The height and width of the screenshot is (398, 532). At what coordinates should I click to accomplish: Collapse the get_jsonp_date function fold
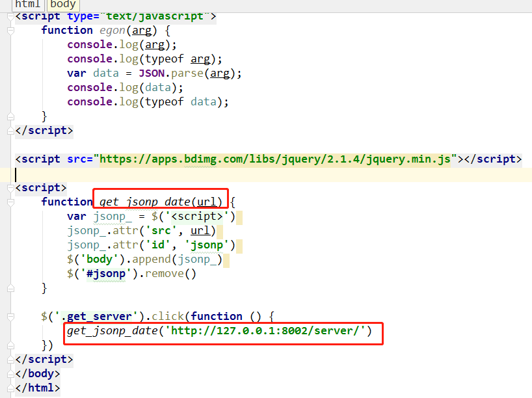tap(10, 202)
